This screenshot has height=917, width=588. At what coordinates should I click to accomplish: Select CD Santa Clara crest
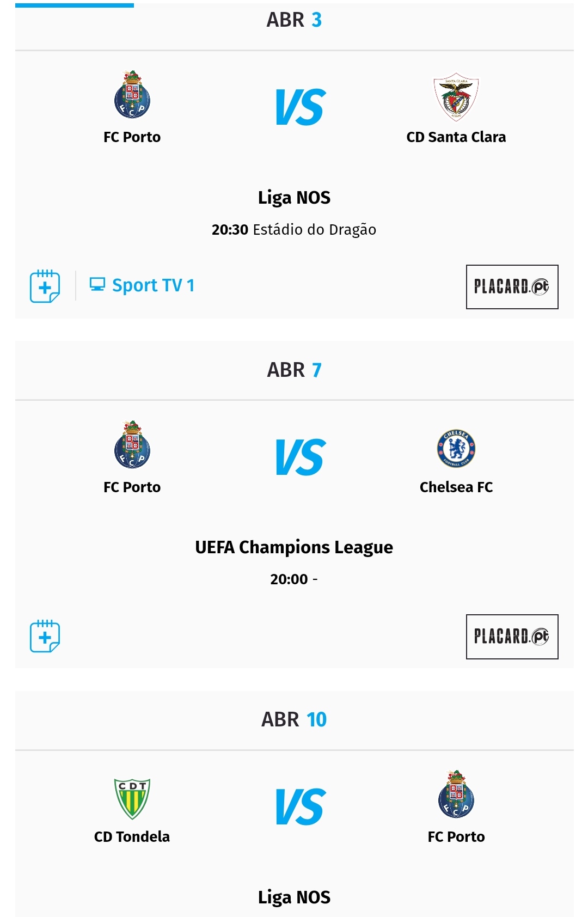[456, 97]
